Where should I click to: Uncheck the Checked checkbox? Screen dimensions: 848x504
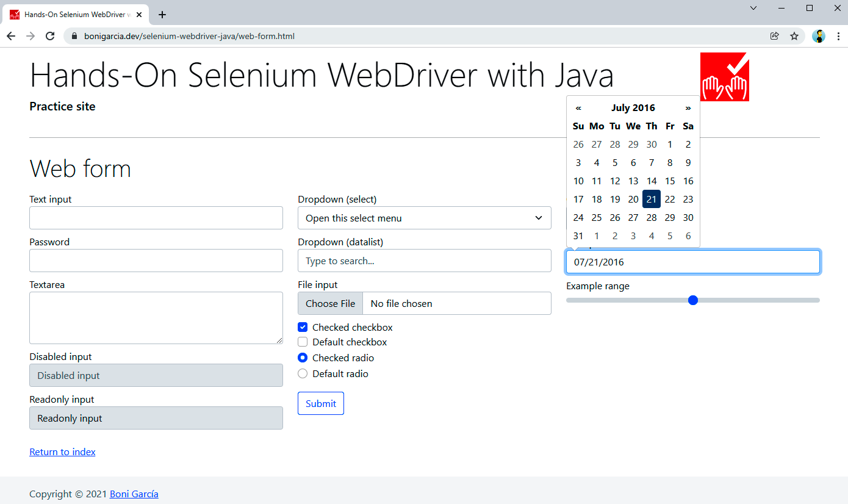click(303, 328)
